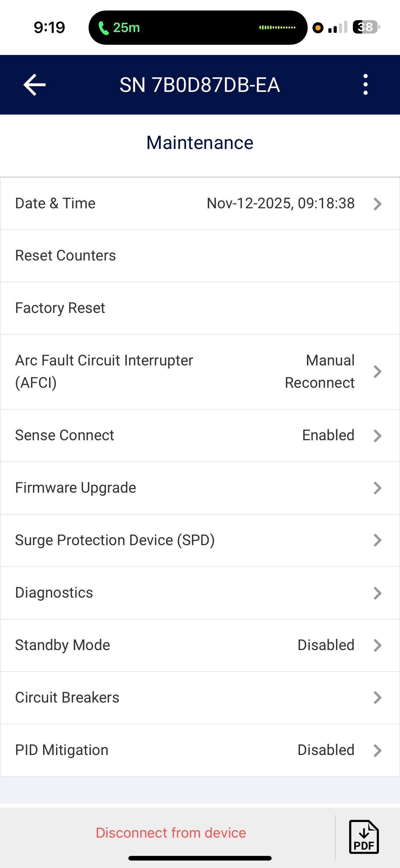The image size is (400, 868).
Task: Tap the cellular signal bars icon
Action: (x=337, y=27)
